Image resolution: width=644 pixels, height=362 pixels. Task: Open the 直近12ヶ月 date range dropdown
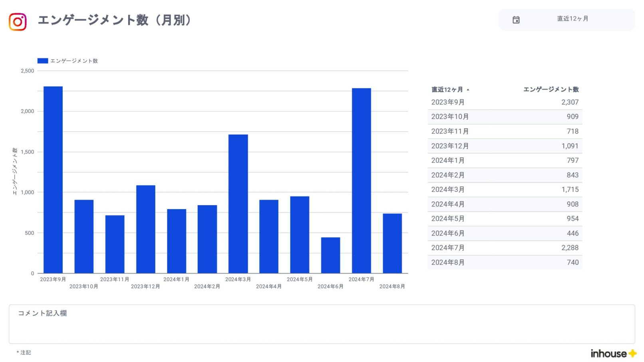(572, 19)
